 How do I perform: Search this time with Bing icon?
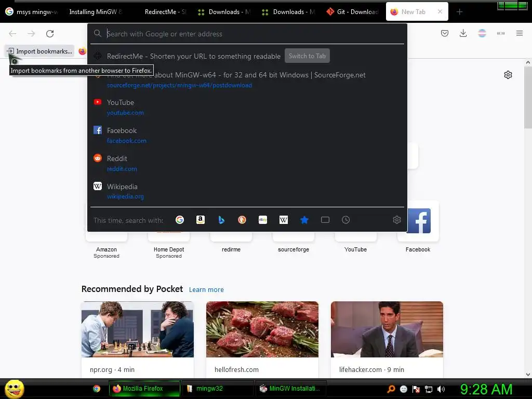(x=221, y=220)
